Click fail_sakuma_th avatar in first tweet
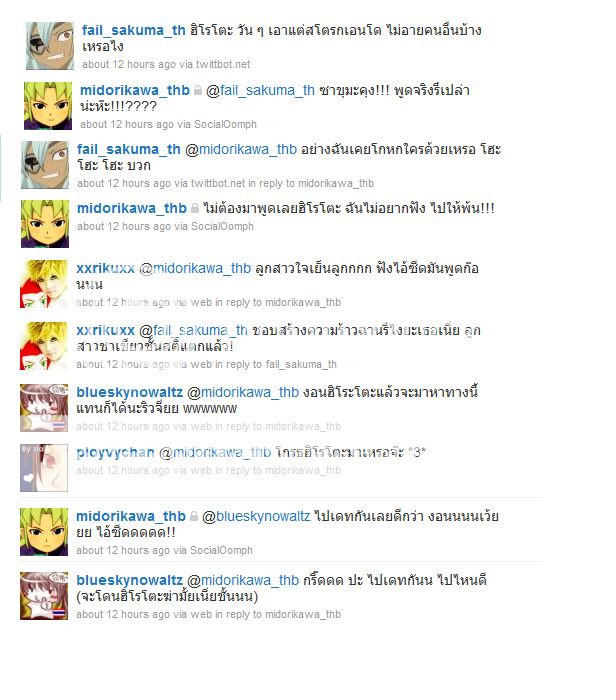The height and width of the screenshot is (700, 616). (x=50, y=46)
